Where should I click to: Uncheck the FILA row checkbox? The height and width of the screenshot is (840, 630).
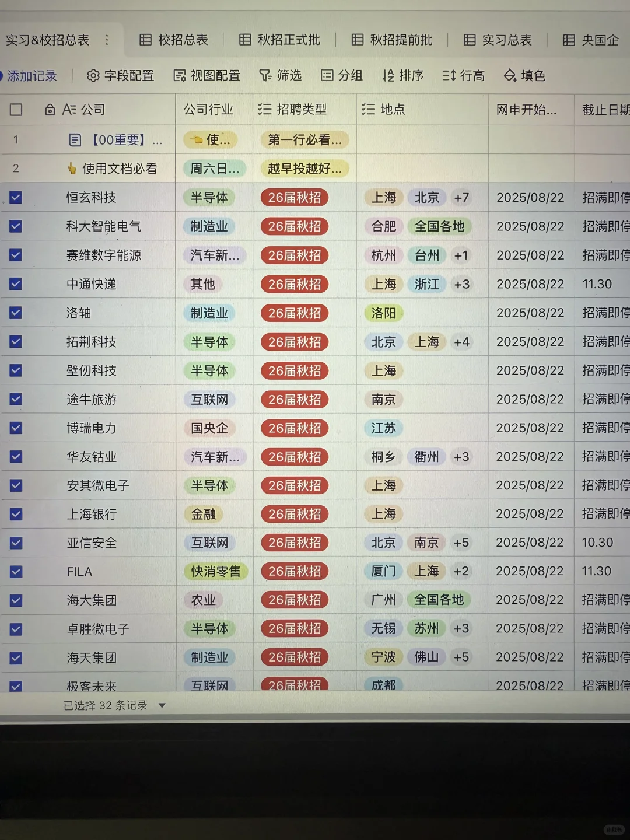tap(16, 572)
